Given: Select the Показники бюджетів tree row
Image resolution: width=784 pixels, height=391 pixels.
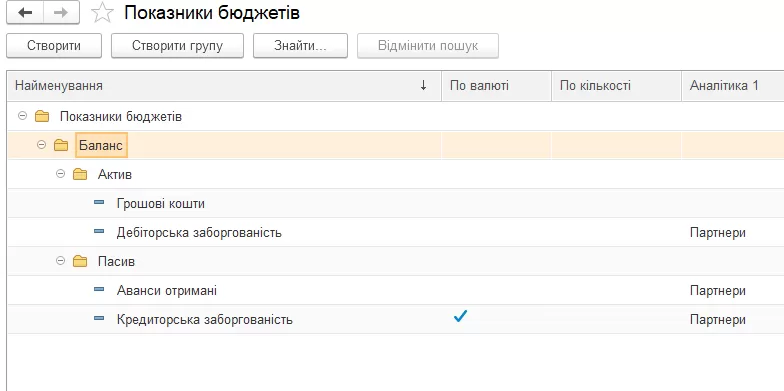Looking at the screenshot, I should coord(396,116).
